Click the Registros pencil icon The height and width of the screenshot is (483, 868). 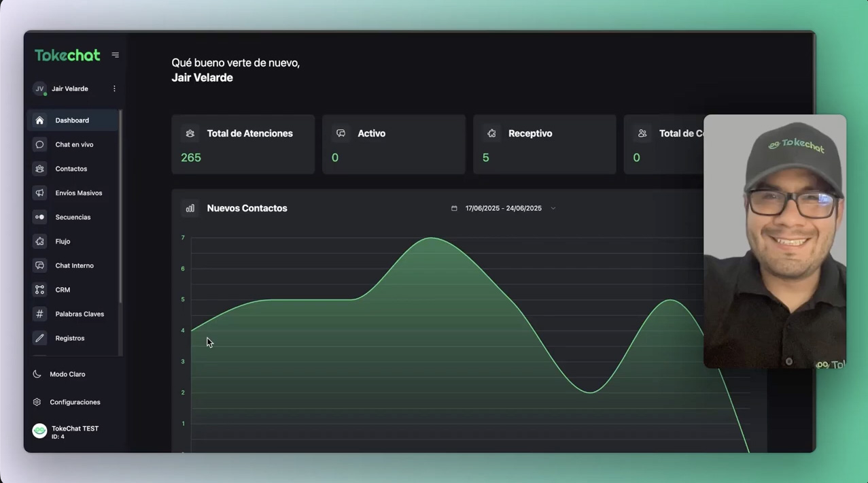[x=39, y=338]
